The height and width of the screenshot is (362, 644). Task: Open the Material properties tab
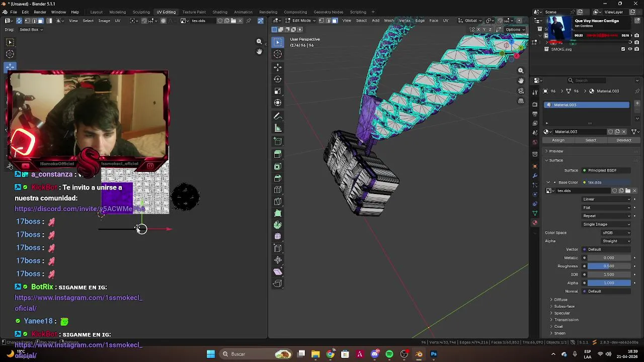pyautogui.click(x=535, y=223)
